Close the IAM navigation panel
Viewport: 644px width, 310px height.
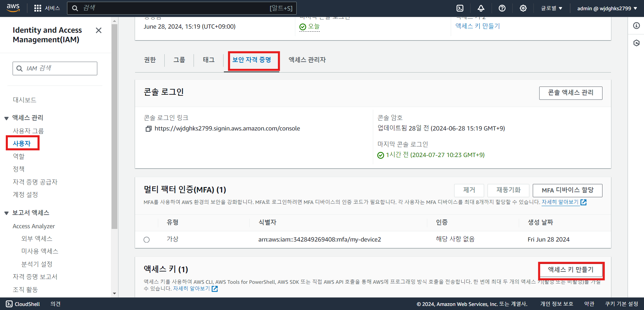pos(99,30)
